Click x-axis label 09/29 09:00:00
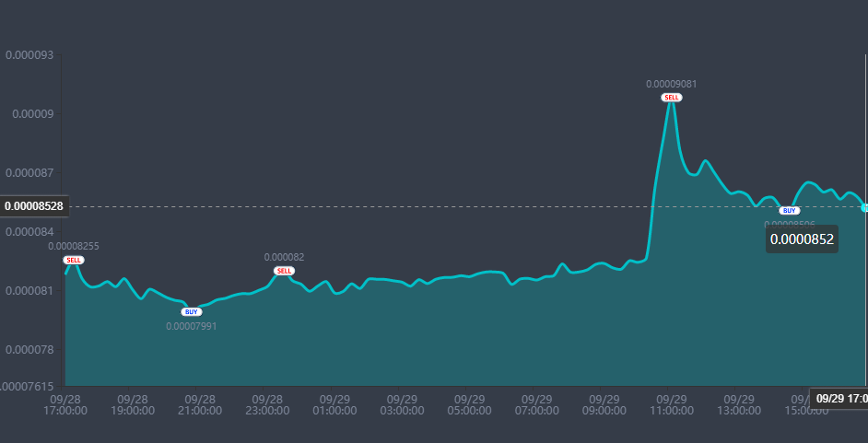 604,405
